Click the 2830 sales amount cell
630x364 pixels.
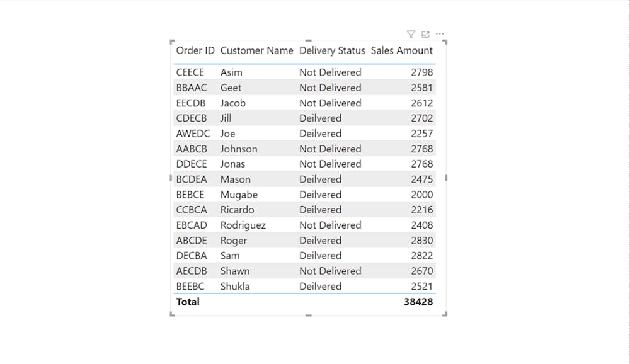click(x=421, y=241)
